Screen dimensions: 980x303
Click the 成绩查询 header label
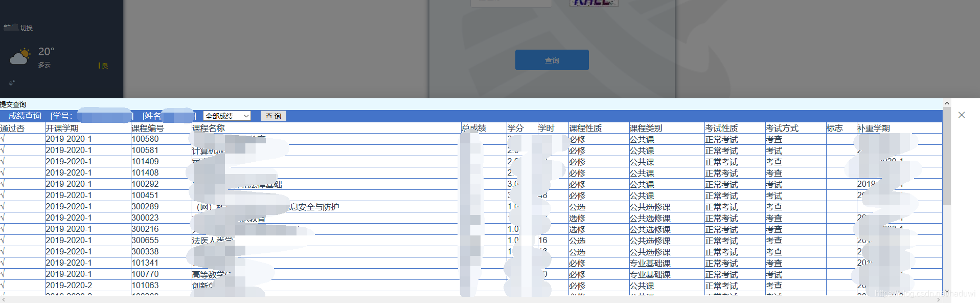(25, 116)
